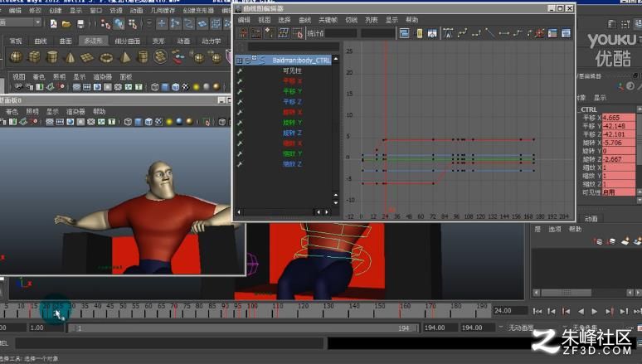642x364 pixels.
Task: Toggle pin on the 平移 Y channel
Action: (240, 91)
